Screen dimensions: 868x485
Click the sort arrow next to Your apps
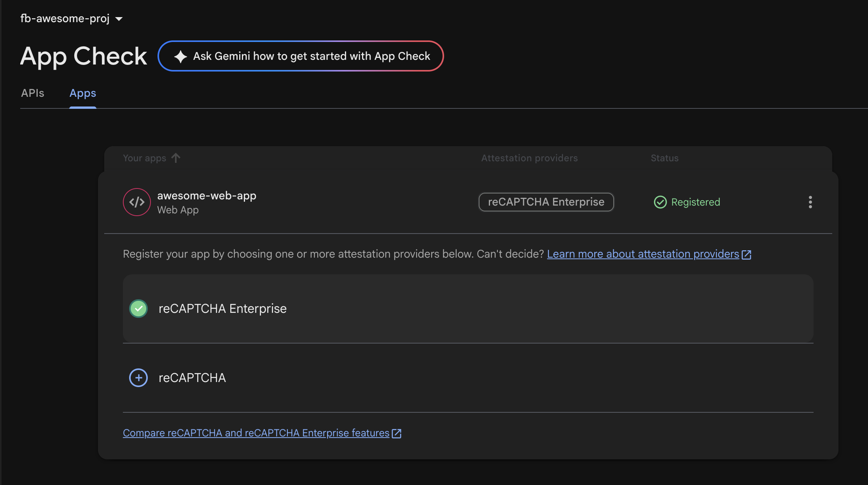click(176, 158)
